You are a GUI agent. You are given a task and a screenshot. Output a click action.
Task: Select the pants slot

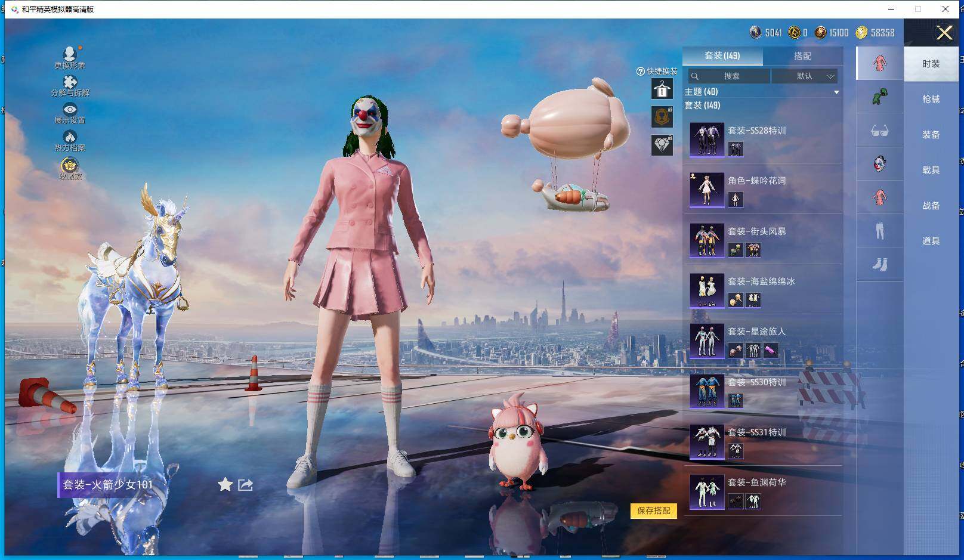point(880,230)
